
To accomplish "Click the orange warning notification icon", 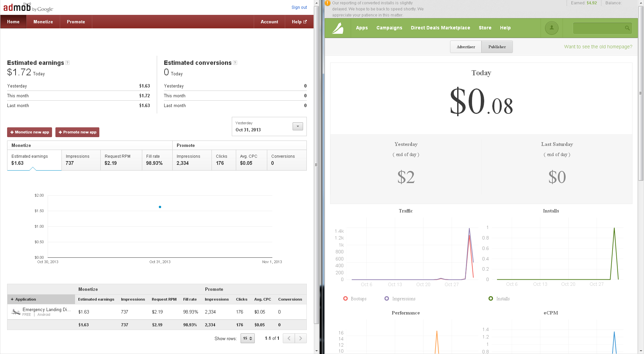I will point(327,3).
